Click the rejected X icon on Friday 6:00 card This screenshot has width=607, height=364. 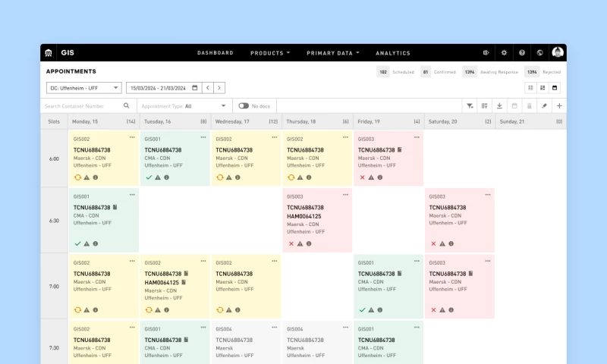click(x=363, y=177)
